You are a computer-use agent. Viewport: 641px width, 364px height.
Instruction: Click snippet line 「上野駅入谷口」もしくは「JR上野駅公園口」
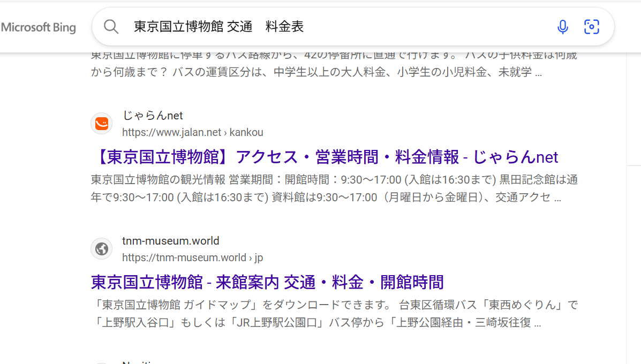[316, 323]
